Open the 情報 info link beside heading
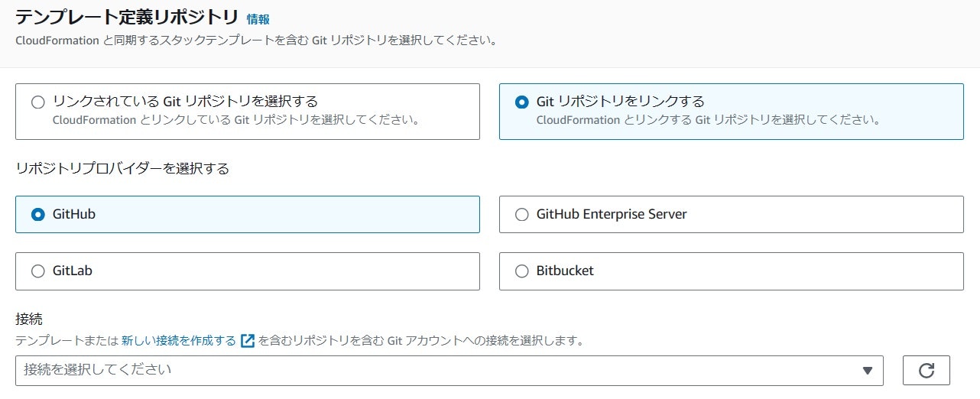Screen dimensions: 980x399 pyautogui.click(x=258, y=19)
